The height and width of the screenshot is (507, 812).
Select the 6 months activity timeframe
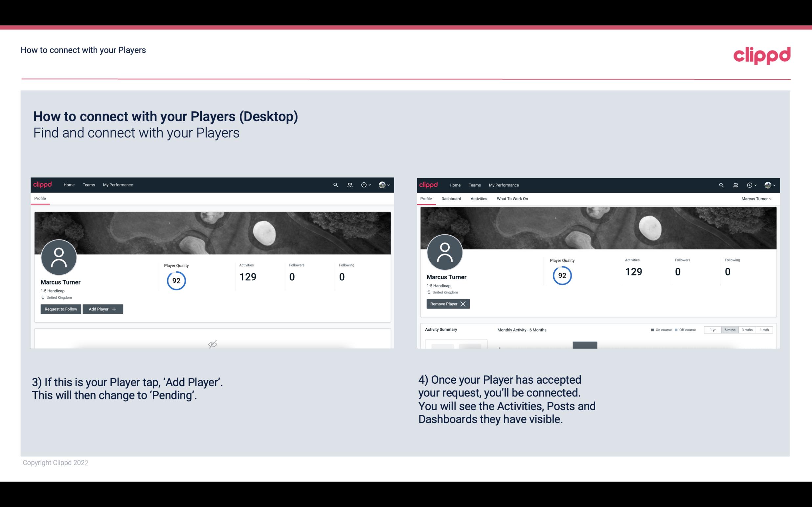point(730,329)
